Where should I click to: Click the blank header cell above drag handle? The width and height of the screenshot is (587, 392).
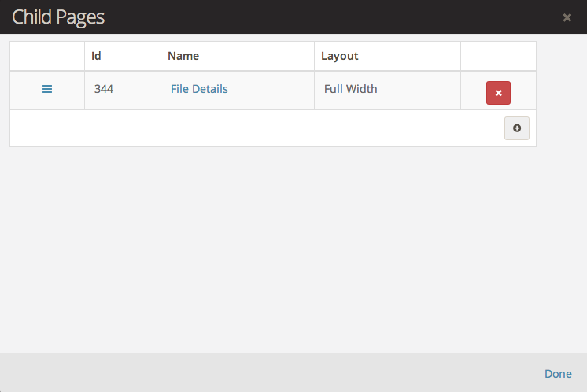click(47, 56)
